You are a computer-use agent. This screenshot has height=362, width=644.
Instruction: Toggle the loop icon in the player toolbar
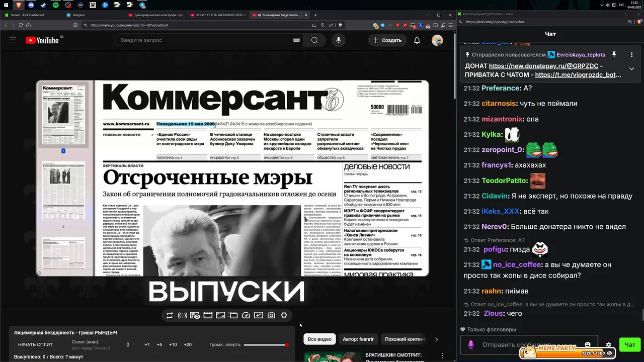[170, 315]
